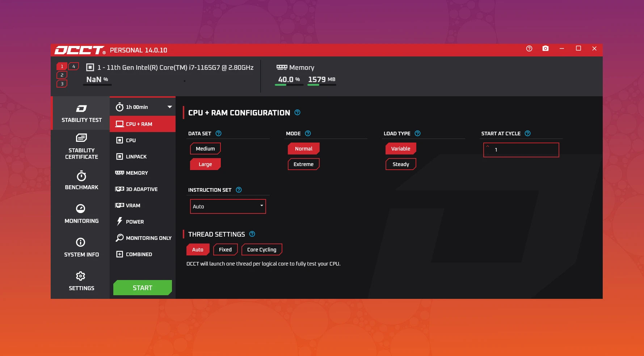Image resolution: width=644 pixels, height=356 pixels.
Task: Choose Core Cycling thread setting
Action: click(x=261, y=250)
